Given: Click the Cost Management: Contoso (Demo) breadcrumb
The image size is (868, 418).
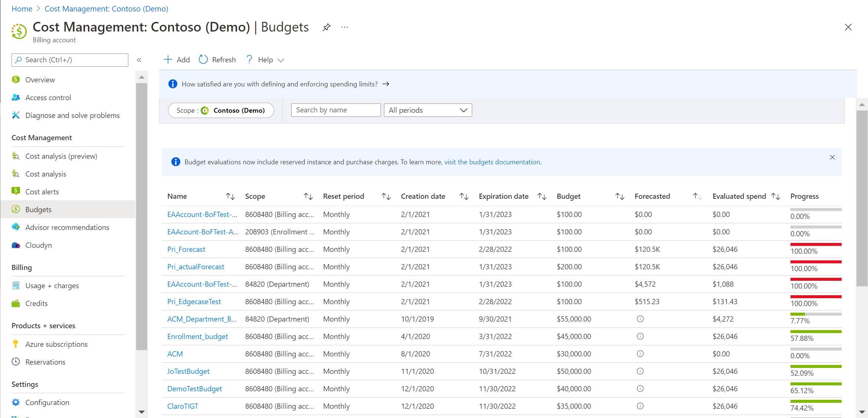Looking at the screenshot, I should point(106,9).
